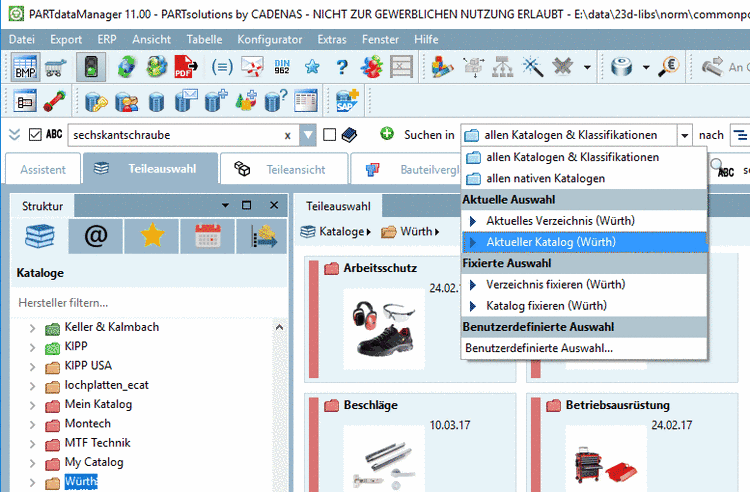Expand the KIPP USA tree node
Screen dimensions: 750x492
(32, 367)
